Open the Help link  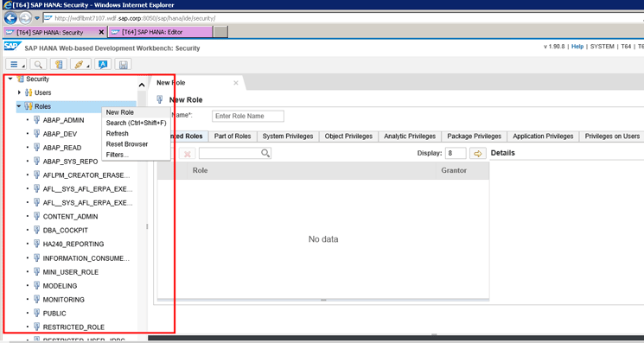coord(577,47)
